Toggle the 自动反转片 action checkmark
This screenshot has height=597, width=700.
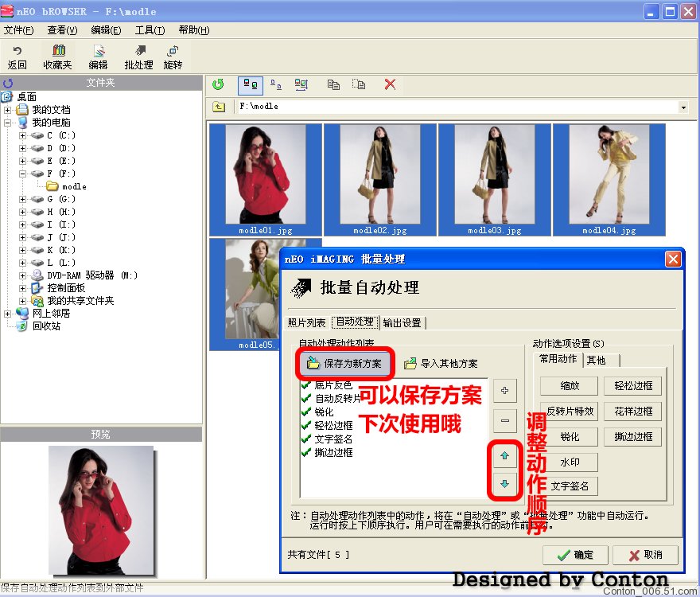click(305, 398)
